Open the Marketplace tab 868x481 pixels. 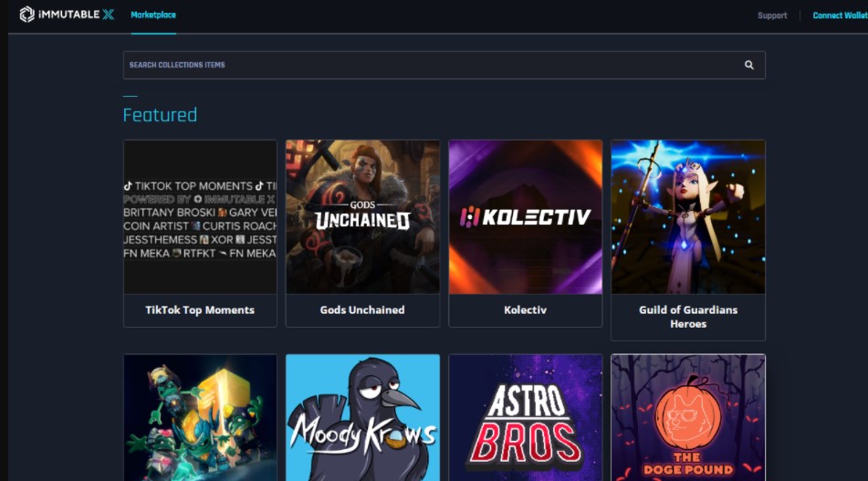pyautogui.click(x=153, y=15)
